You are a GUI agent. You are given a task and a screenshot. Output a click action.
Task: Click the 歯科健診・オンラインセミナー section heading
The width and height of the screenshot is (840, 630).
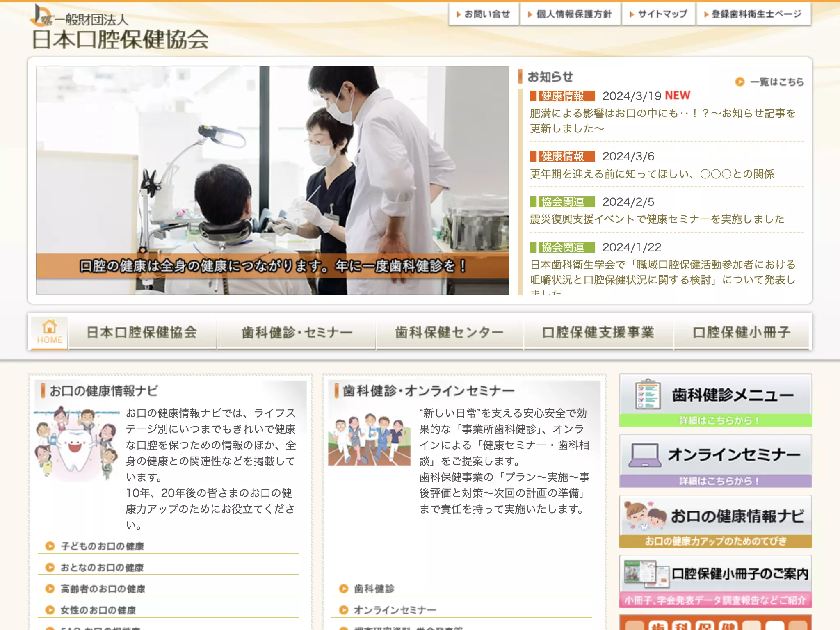(428, 390)
